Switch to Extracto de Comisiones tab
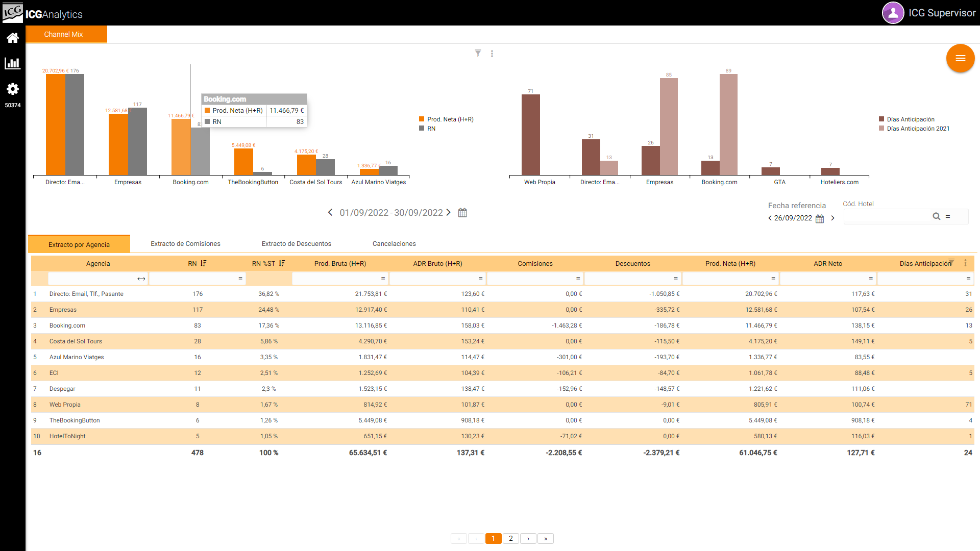The width and height of the screenshot is (980, 551). (185, 244)
